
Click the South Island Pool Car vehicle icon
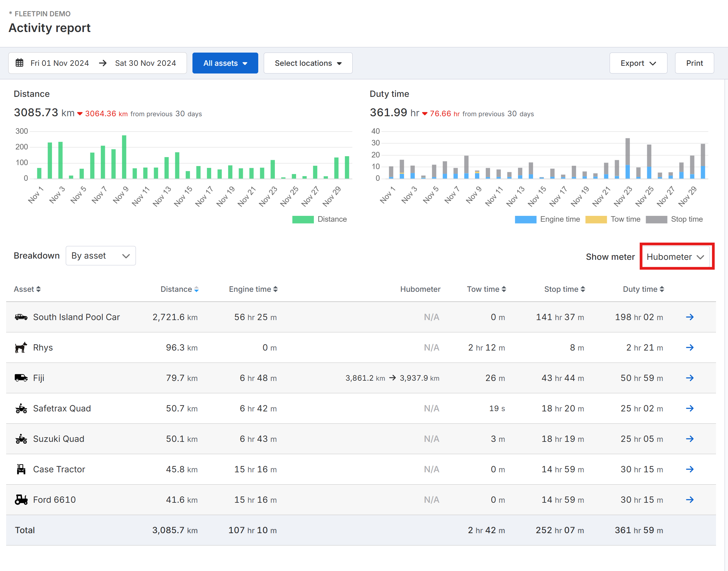pos(21,317)
